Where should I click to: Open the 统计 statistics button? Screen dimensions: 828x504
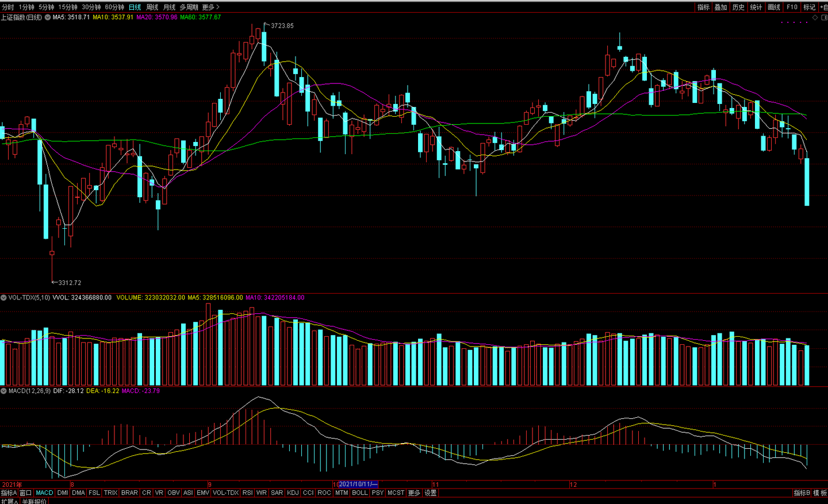pyautogui.click(x=757, y=7)
